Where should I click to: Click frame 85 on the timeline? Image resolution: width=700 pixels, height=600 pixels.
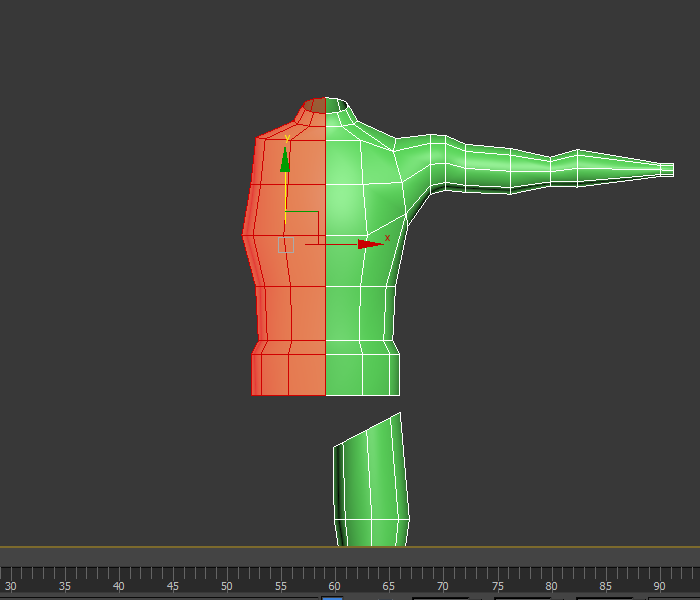tap(605, 586)
